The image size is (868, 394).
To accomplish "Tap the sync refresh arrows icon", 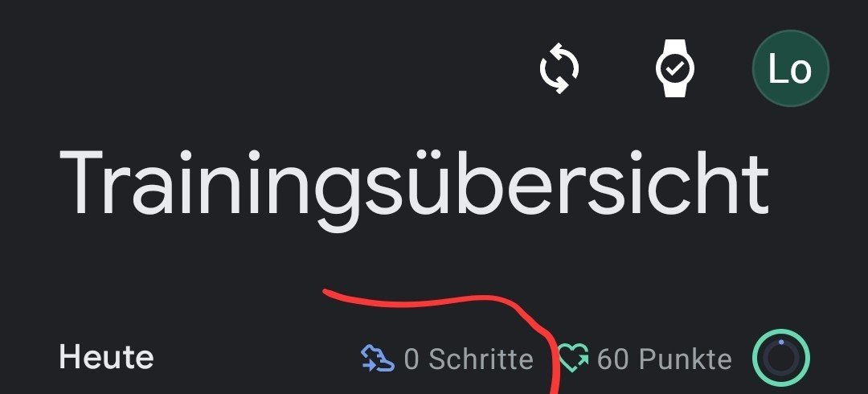I will pyautogui.click(x=559, y=68).
